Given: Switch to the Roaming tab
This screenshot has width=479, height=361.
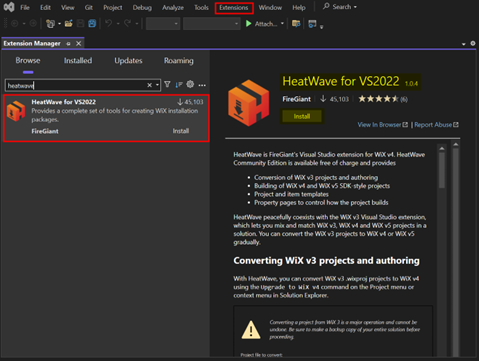Looking at the screenshot, I should point(178,61).
